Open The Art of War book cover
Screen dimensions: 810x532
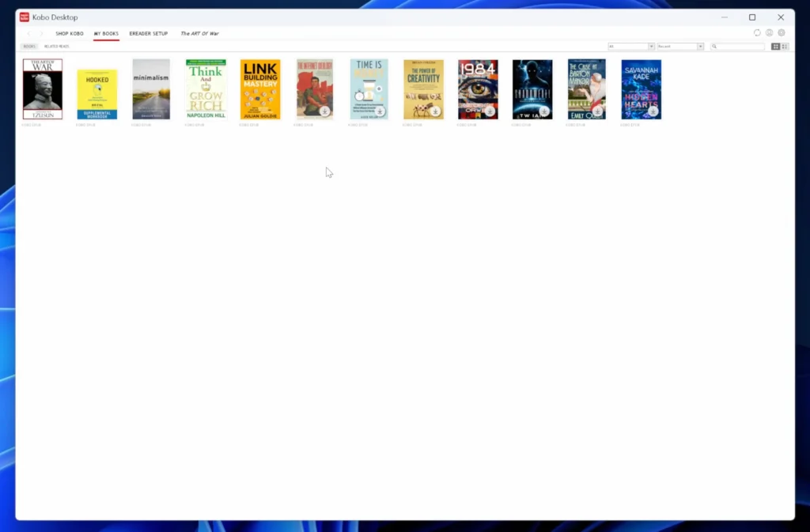tap(43, 89)
